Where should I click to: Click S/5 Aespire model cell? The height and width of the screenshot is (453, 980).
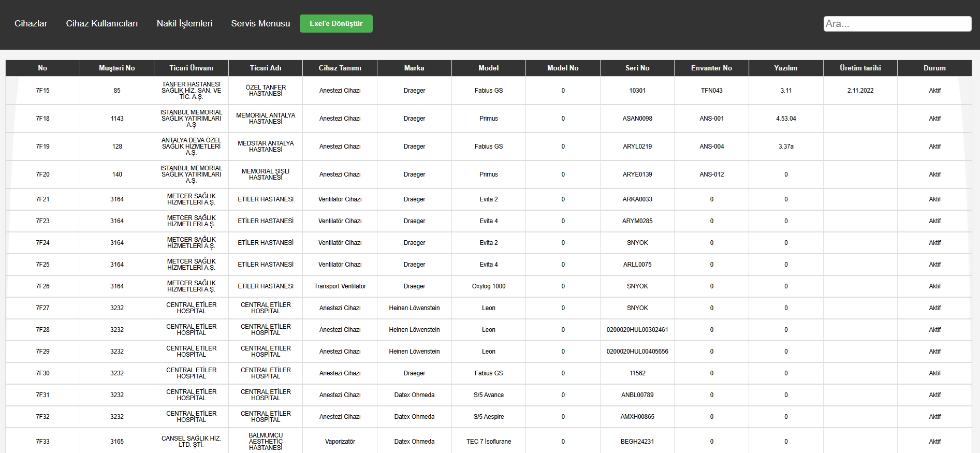tap(489, 417)
